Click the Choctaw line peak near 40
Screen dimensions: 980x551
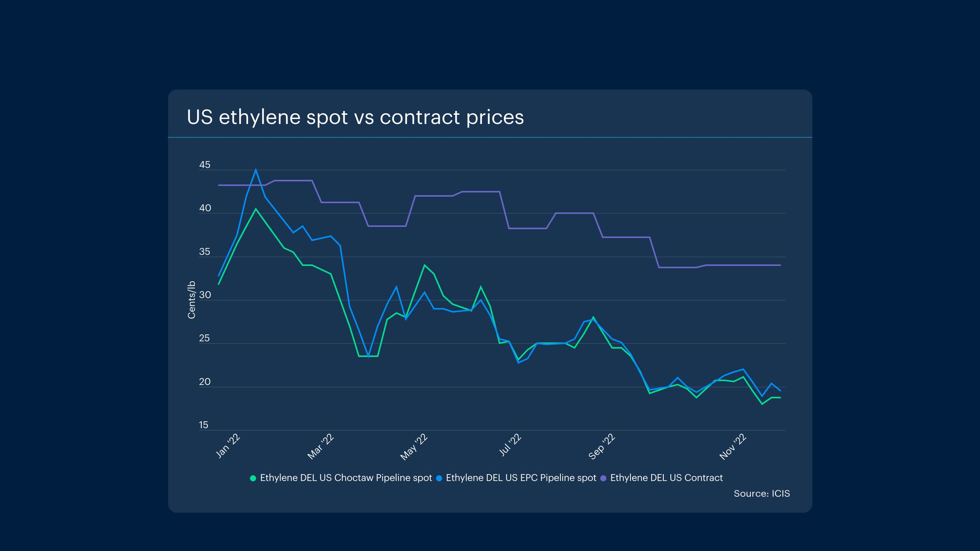(256, 209)
